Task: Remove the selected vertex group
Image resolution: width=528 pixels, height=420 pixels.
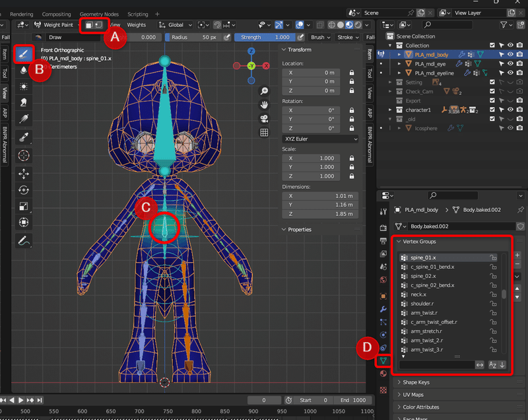Action: pyautogui.click(x=517, y=264)
